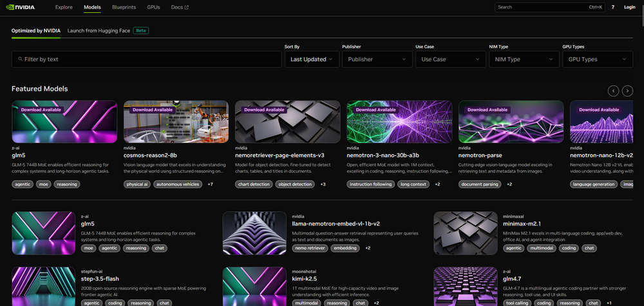
Task: Click the Beta badge
Action: [x=141, y=31]
